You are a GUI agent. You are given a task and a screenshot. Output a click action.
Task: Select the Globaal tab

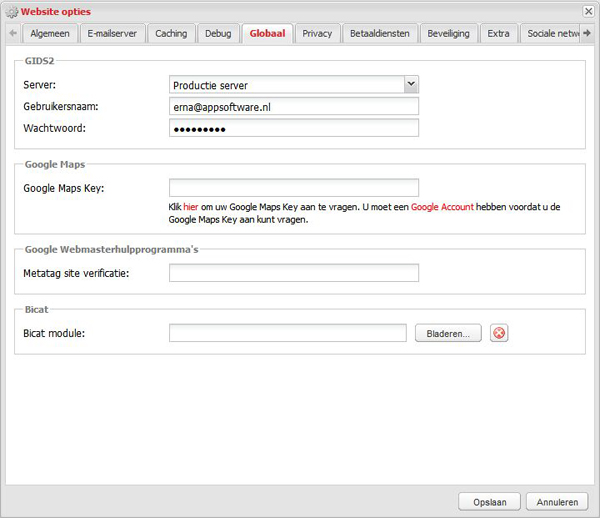coord(267,34)
